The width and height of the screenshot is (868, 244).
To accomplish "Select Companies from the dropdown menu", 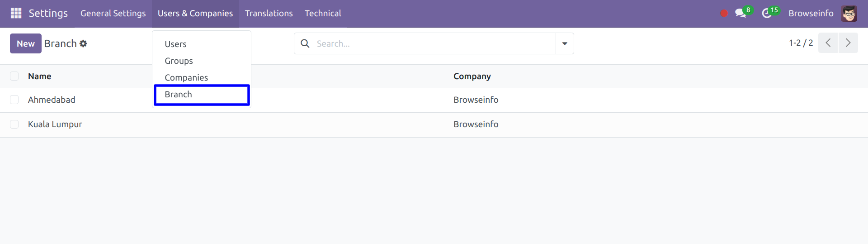I will coord(186,77).
